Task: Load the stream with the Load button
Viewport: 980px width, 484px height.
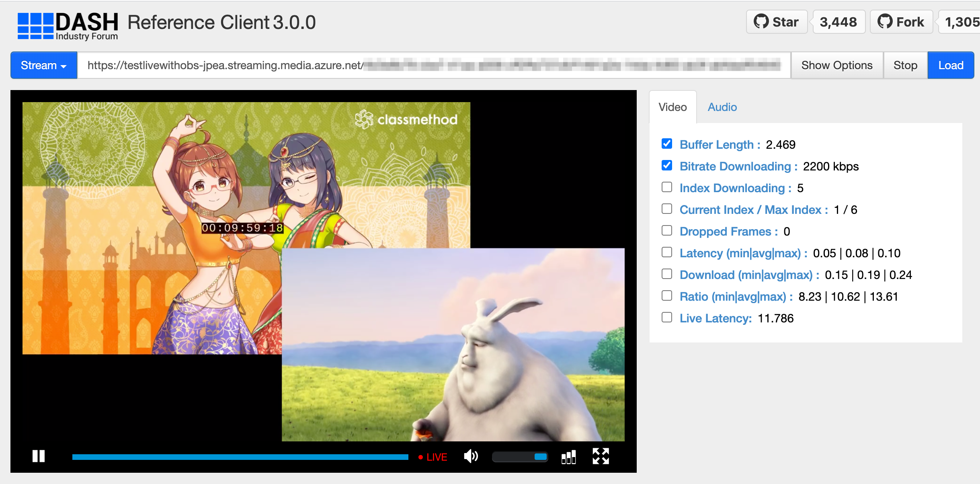Action: [951, 65]
